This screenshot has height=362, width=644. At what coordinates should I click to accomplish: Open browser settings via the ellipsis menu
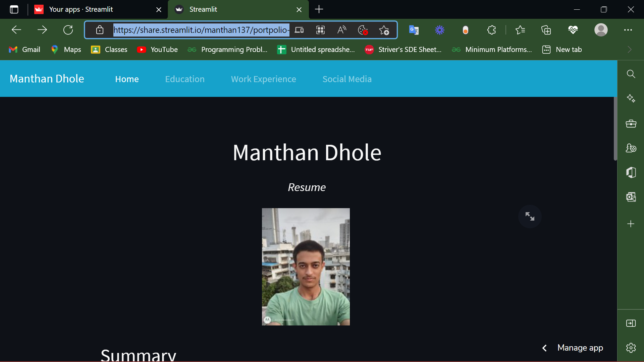[628, 30]
